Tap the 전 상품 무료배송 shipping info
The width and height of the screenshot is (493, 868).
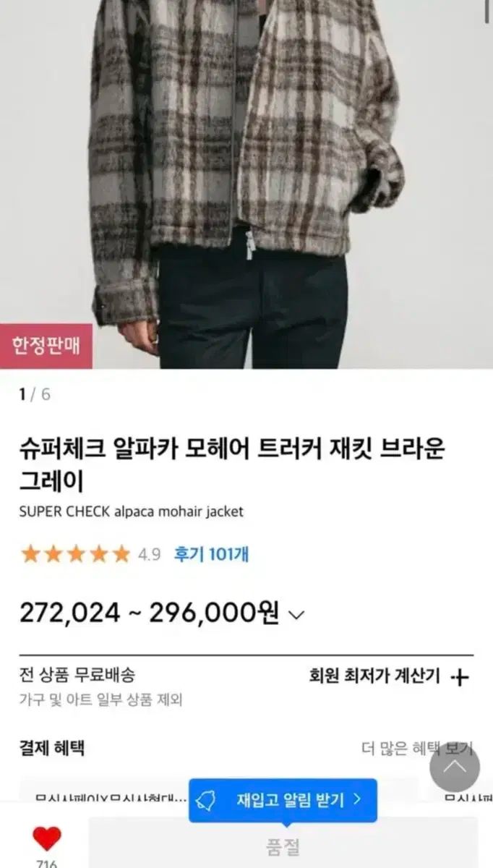(77, 675)
